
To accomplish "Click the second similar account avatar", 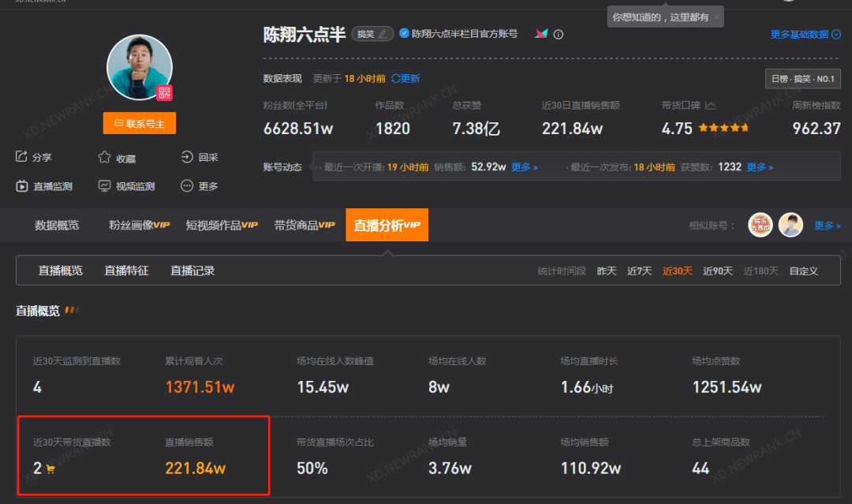I will coord(790,225).
